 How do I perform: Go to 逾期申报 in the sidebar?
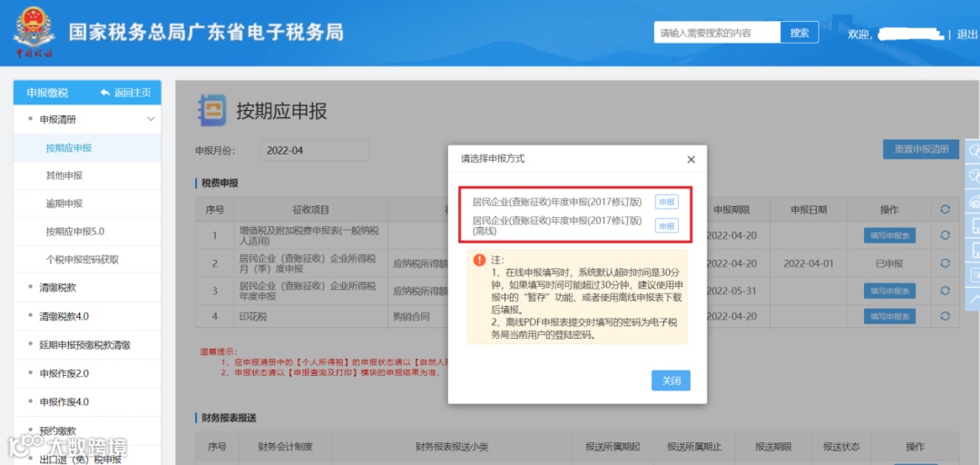point(64,203)
